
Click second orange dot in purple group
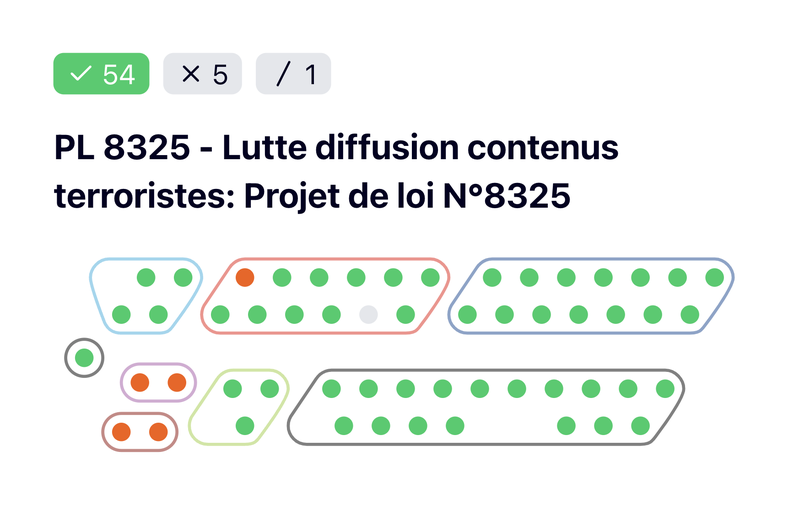(x=177, y=382)
